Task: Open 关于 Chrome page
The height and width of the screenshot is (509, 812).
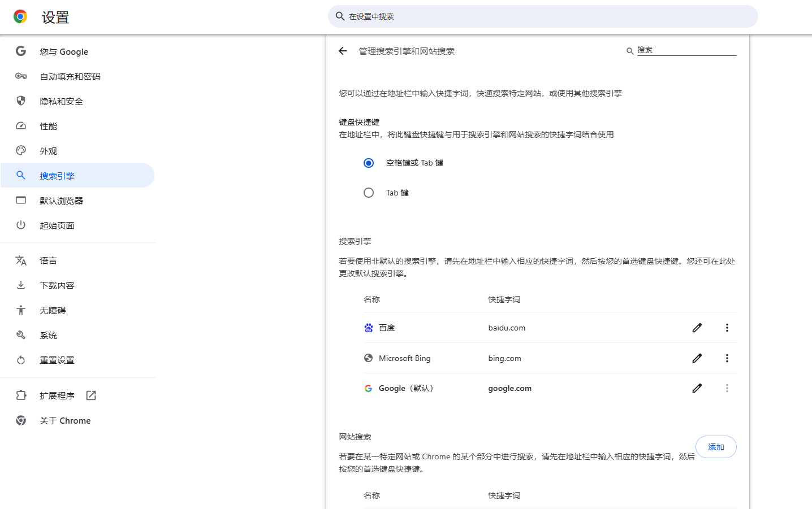Action: 77,420
